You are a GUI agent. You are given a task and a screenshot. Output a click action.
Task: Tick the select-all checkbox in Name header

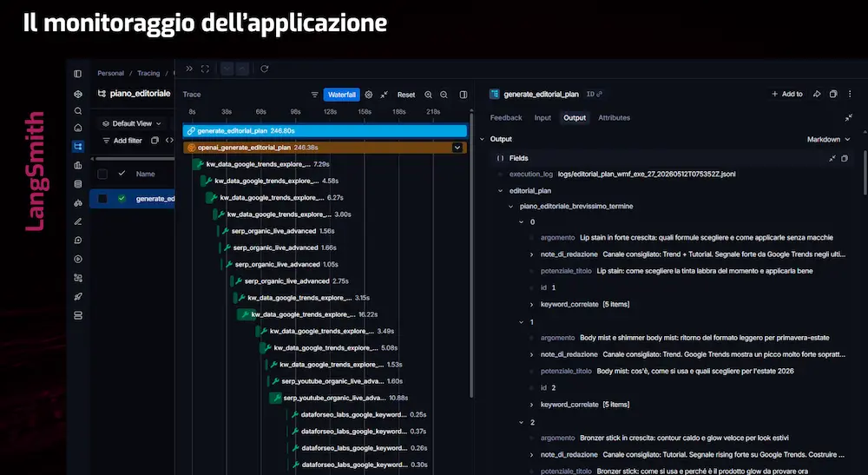click(x=102, y=174)
